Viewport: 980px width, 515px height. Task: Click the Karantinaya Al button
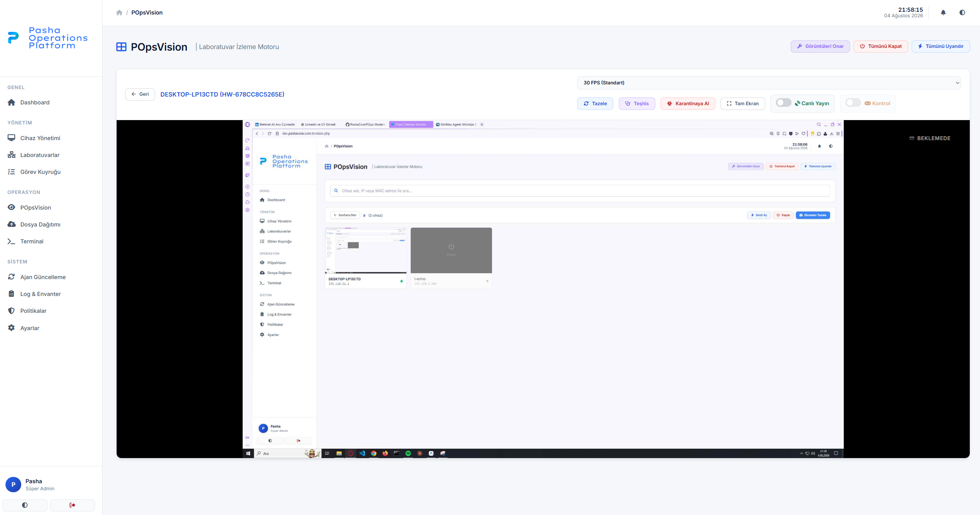click(x=688, y=104)
